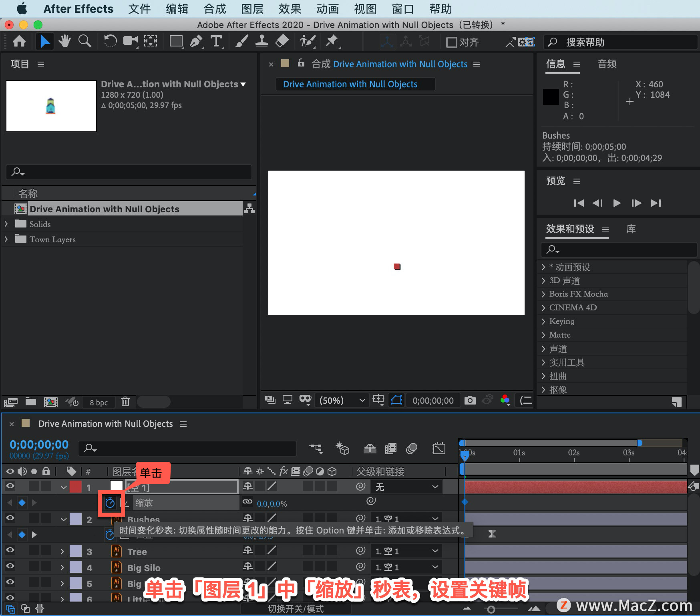Screen dimensions: 700x616
Task: Switch to the 库 tab
Action: click(x=631, y=229)
